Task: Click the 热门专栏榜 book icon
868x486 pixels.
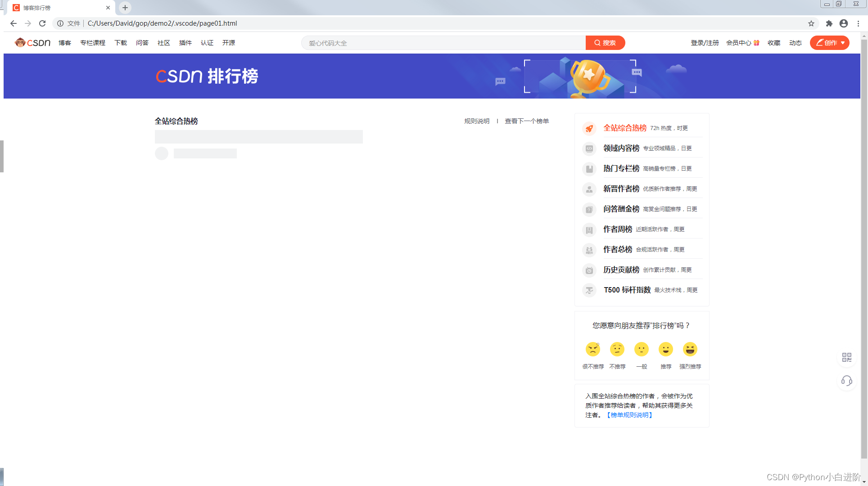Action: pyautogui.click(x=589, y=169)
